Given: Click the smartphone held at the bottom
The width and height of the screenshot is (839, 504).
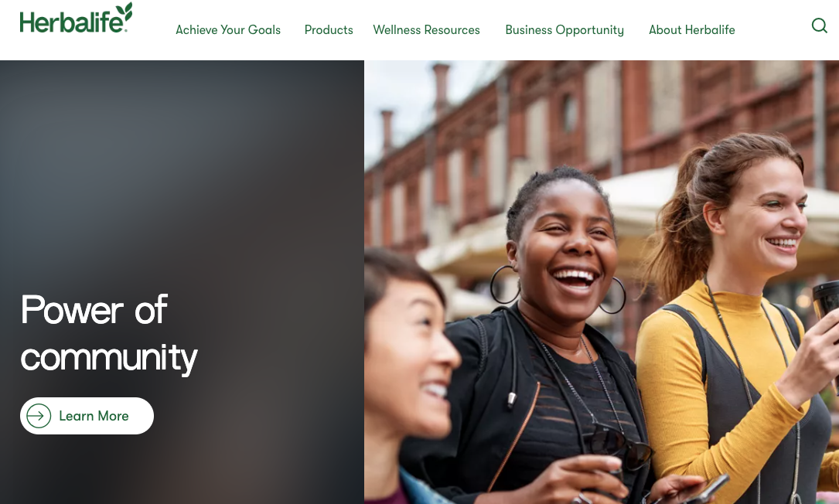Looking at the screenshot, I should (706, 489).
